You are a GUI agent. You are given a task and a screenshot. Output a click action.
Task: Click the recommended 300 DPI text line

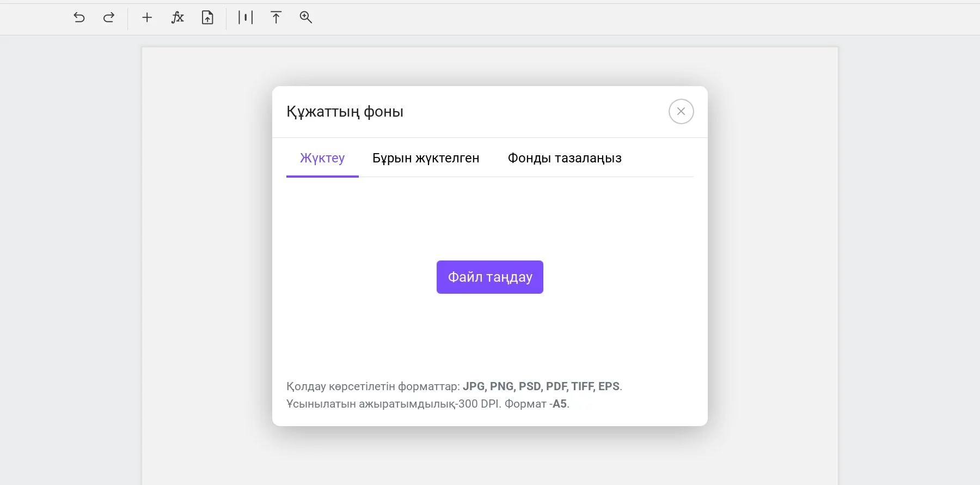(x=428, y=404)
